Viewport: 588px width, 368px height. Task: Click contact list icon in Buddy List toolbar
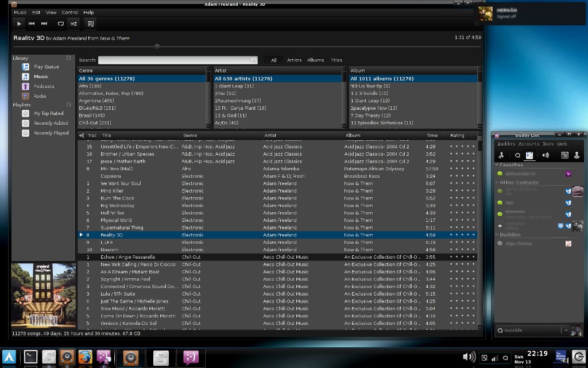(x=529, y=155)
